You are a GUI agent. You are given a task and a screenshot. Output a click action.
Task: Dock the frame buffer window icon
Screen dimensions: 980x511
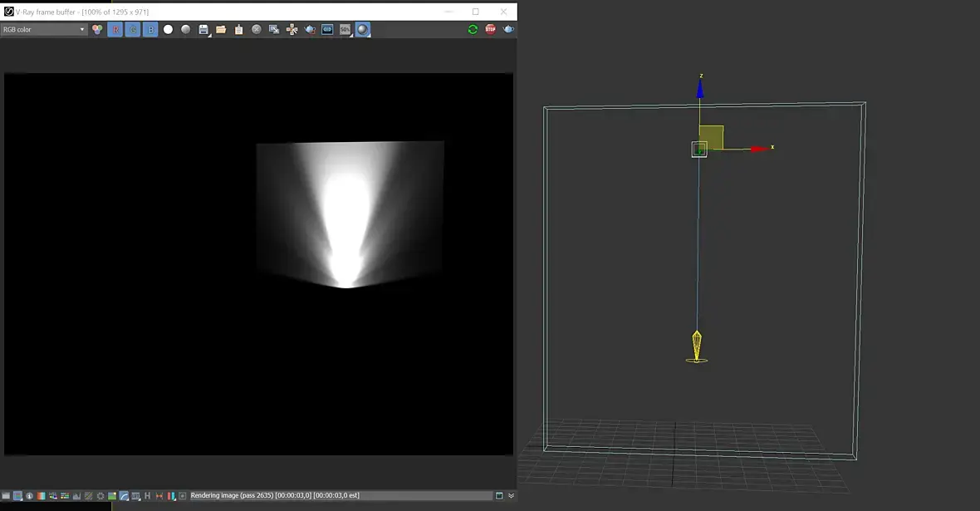click(x=499, y=495)
